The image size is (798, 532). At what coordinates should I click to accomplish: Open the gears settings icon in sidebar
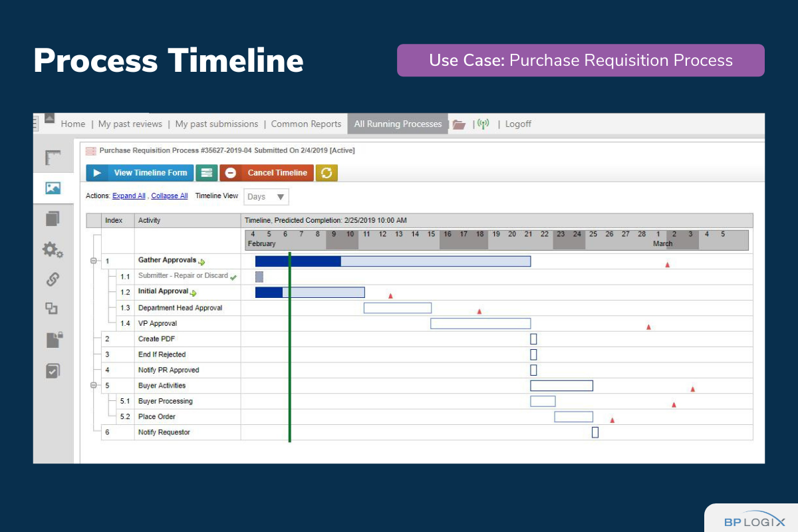pyautogui.click(x=53, y=249)
